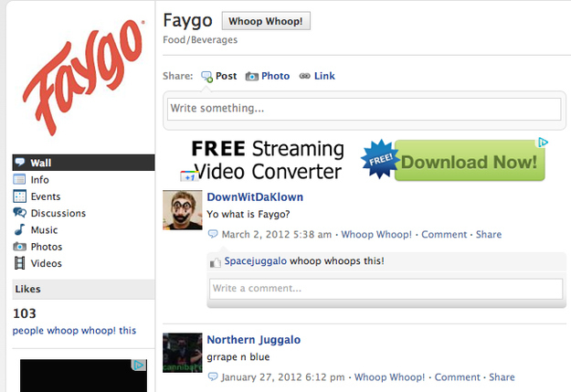Open Spacejuggalo's profile link
571x392 pixels.
[x=255, y=261]
